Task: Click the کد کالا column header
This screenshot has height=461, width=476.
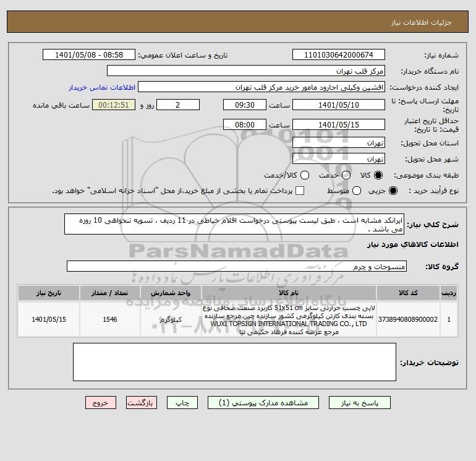Action: click(408, 293)
